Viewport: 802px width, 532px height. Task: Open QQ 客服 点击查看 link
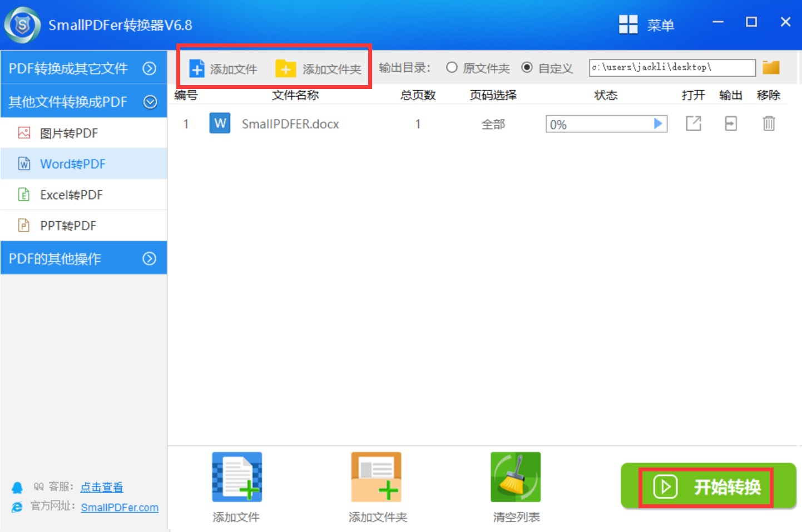pos(102,487)
